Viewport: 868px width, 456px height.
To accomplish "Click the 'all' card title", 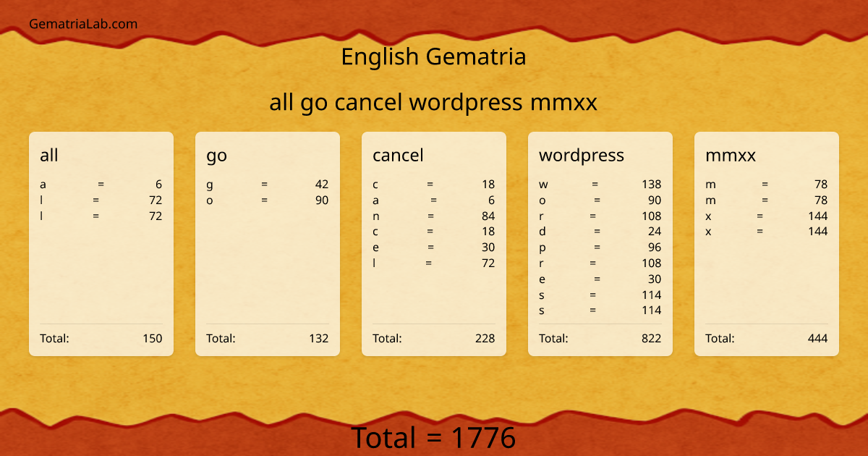I will click(49, 155).
